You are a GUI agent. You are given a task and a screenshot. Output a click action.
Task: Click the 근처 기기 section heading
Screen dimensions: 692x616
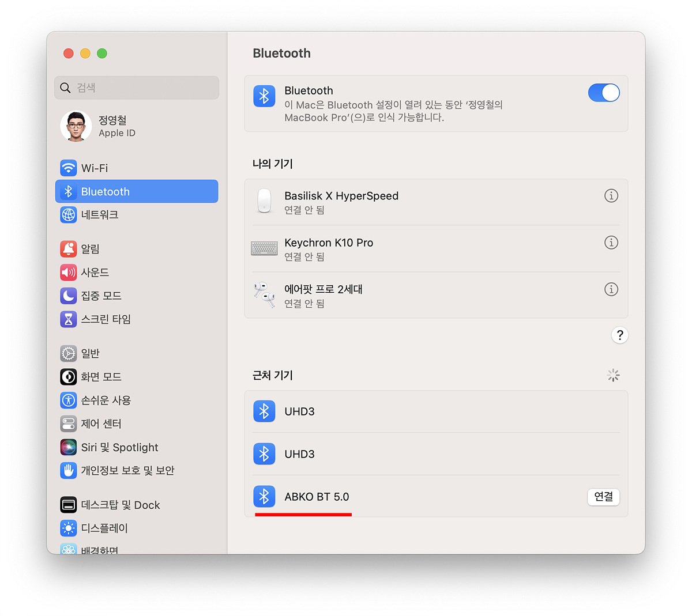point(273,375)
